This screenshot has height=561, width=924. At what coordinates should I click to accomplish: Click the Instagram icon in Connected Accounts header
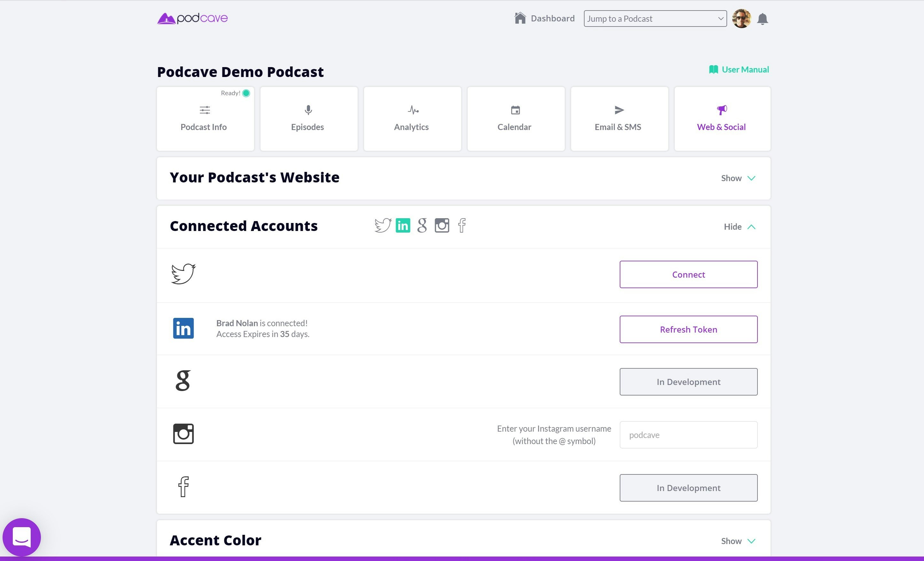[442, 225]
